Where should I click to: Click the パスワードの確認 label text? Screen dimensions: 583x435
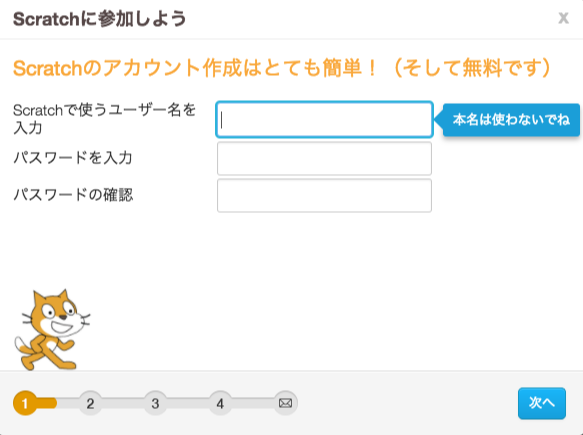(73, 194)
